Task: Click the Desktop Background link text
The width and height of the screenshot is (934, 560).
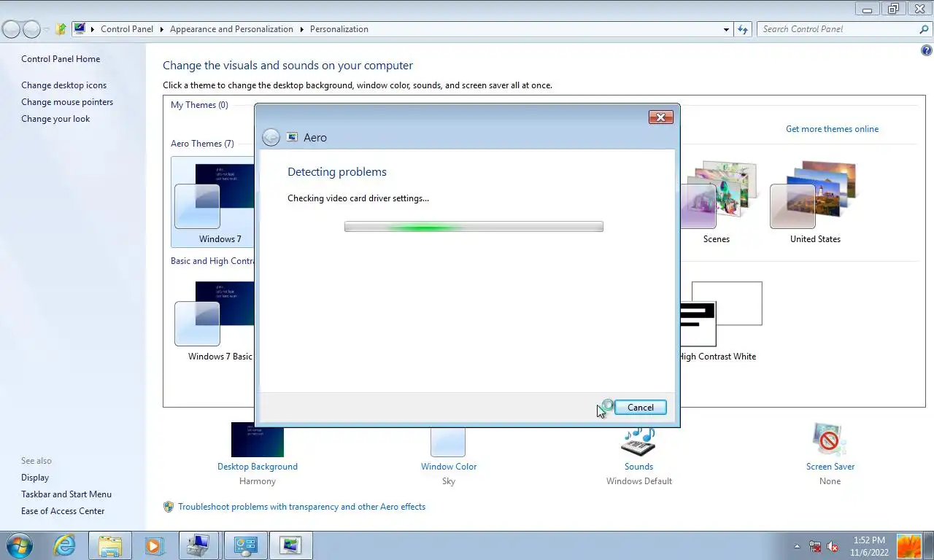Action: coord(258,467)
